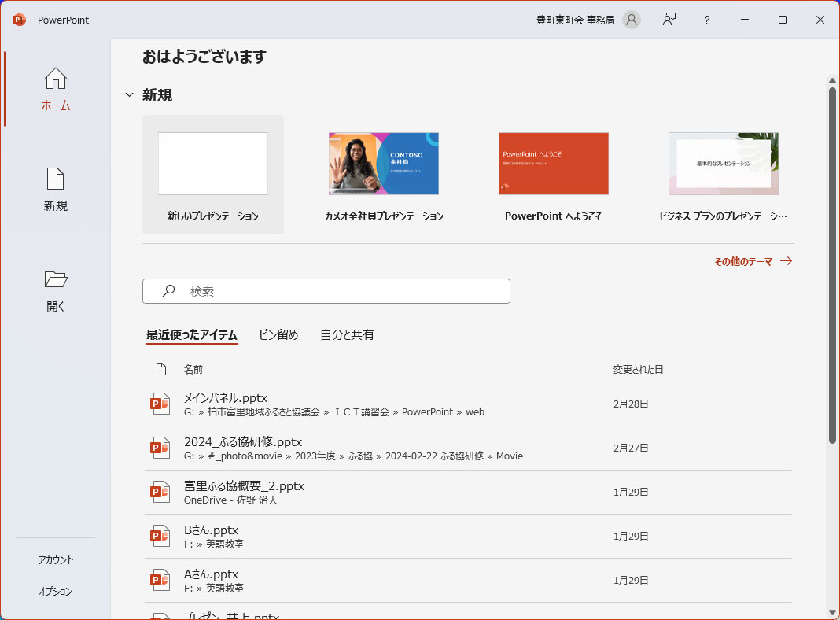Switch to the ピン留め tab
The image size is (840, 620).
coord(278,335)
